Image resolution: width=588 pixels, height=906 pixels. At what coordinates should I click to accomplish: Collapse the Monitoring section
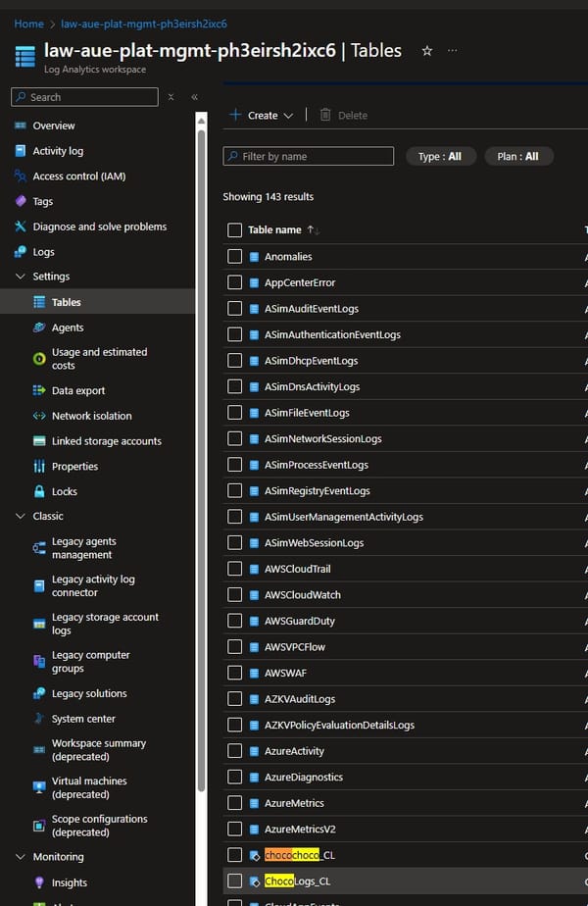point(21,857)
